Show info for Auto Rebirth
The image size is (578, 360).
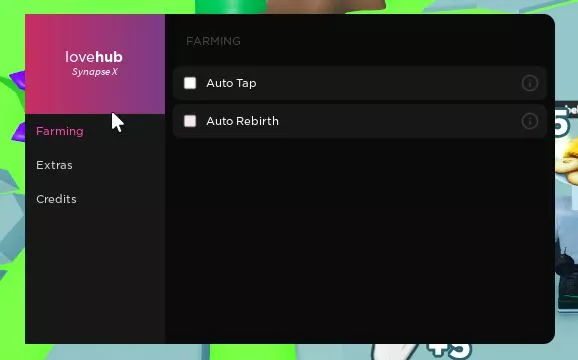[530, 121]
